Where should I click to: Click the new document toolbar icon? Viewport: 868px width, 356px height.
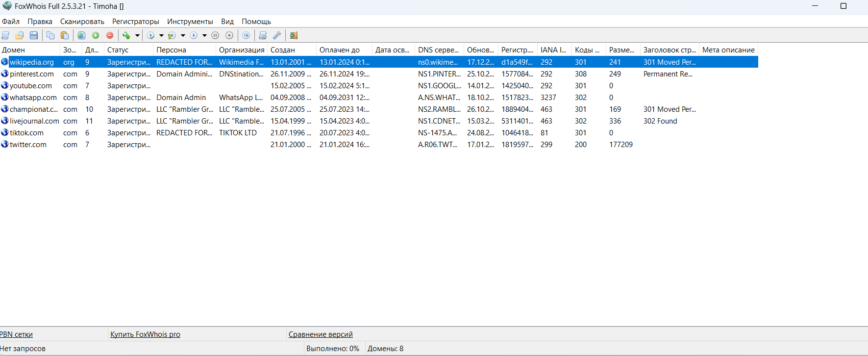pos(6,35)
